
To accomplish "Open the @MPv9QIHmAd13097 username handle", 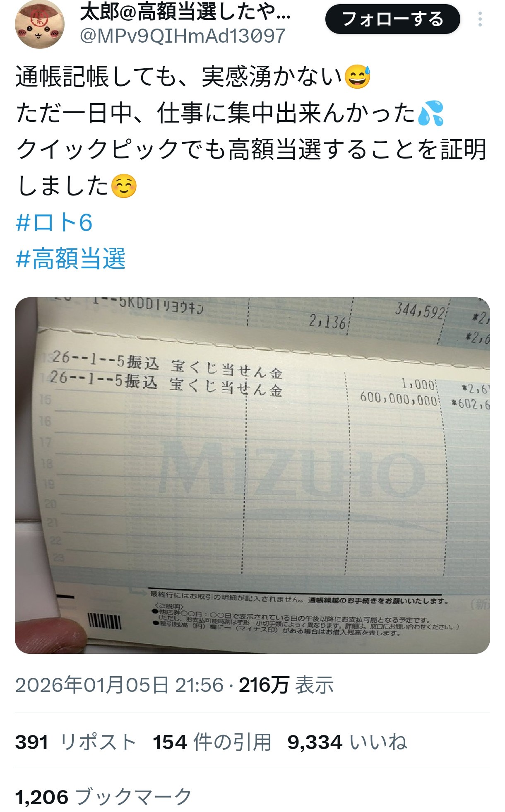I will click(183, 36).
